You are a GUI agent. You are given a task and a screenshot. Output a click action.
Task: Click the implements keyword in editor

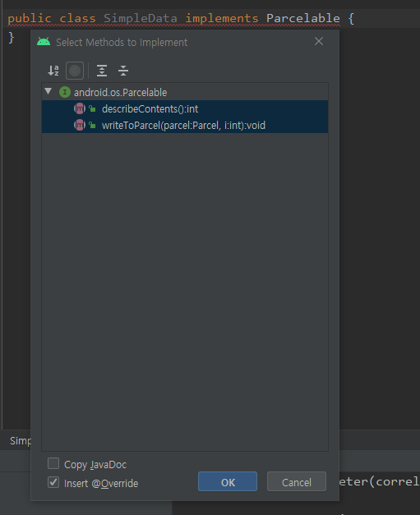[x=222, y=18]
